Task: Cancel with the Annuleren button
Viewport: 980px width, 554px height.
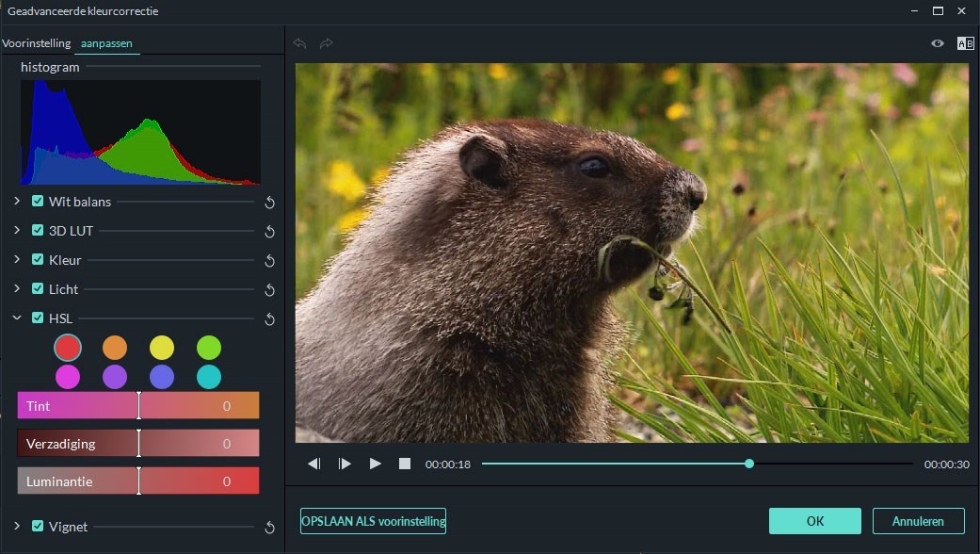Action: pos(918,521)
